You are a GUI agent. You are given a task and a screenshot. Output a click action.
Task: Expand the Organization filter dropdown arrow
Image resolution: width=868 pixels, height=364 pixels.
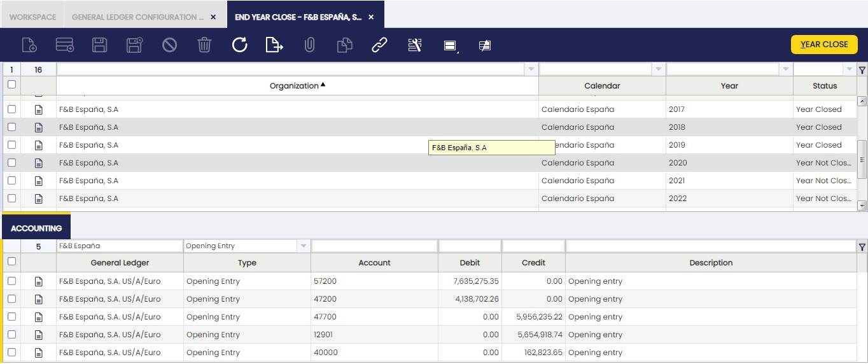coord(531,69)
